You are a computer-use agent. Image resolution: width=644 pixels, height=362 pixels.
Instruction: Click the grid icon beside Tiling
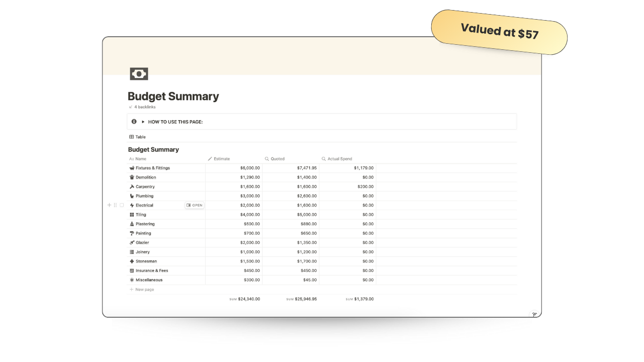pos(132,215)
